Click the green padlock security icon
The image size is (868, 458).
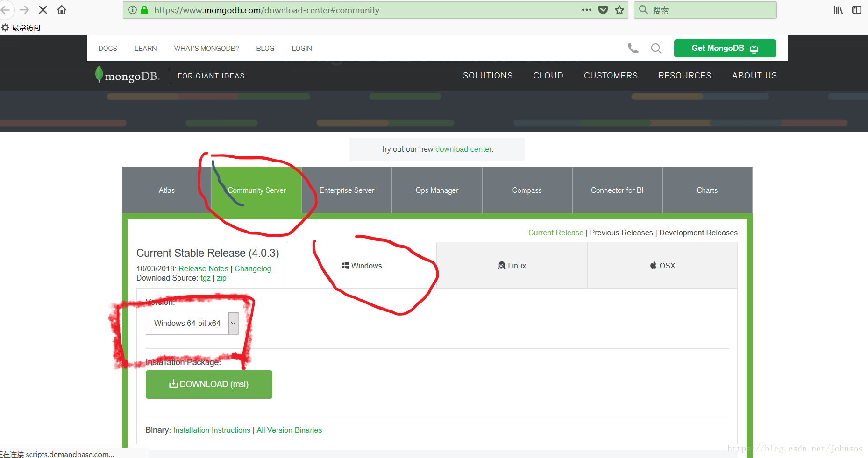(144, 10)
